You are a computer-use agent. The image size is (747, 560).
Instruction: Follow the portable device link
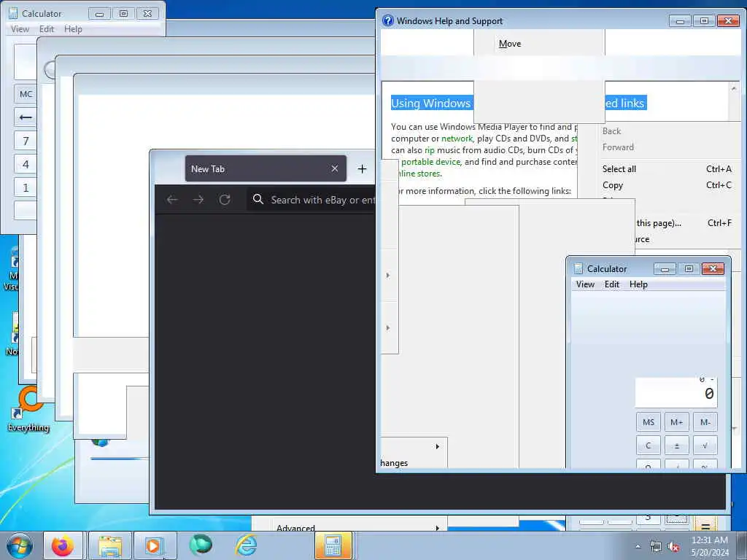(430, 162)
